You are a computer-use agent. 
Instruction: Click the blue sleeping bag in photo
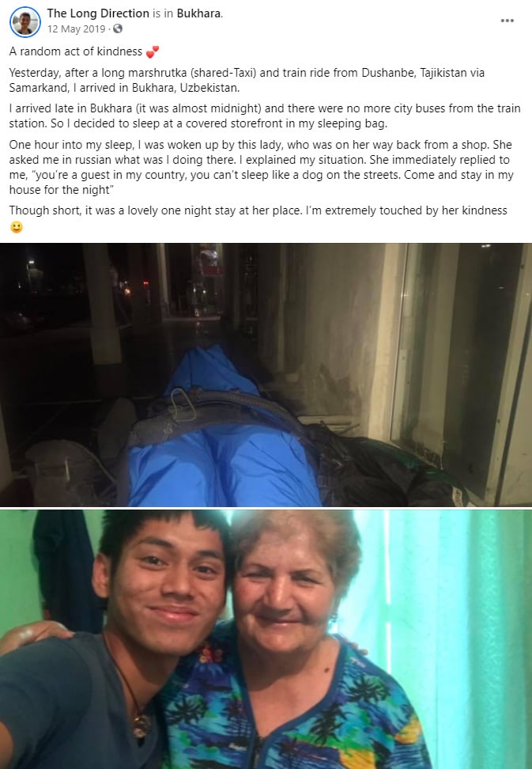[x=221, y=441]
